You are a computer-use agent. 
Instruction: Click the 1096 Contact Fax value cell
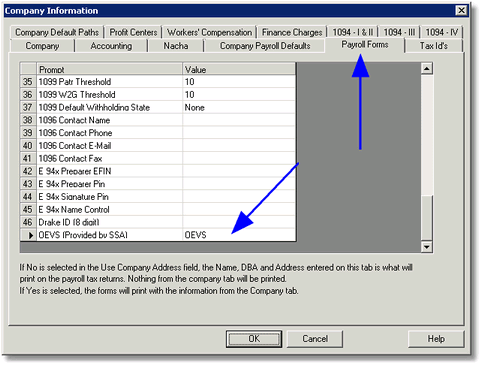point(239,158)
